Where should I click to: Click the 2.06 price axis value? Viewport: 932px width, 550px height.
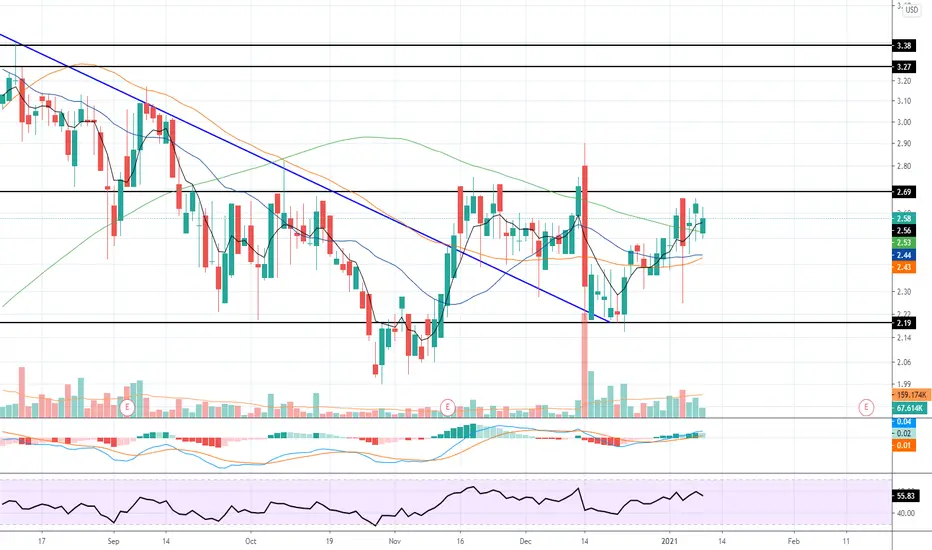(904, 362)
